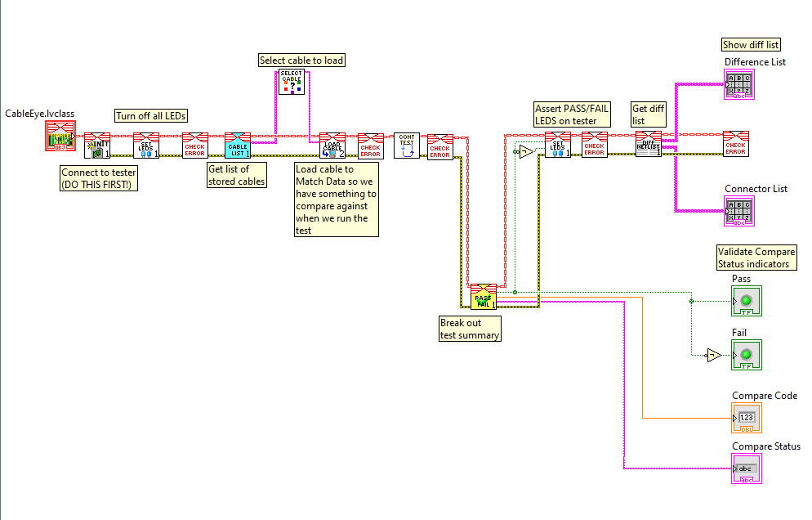Select the INIT subVI icon
The image size is (812, 520).
tap(96, 144)
